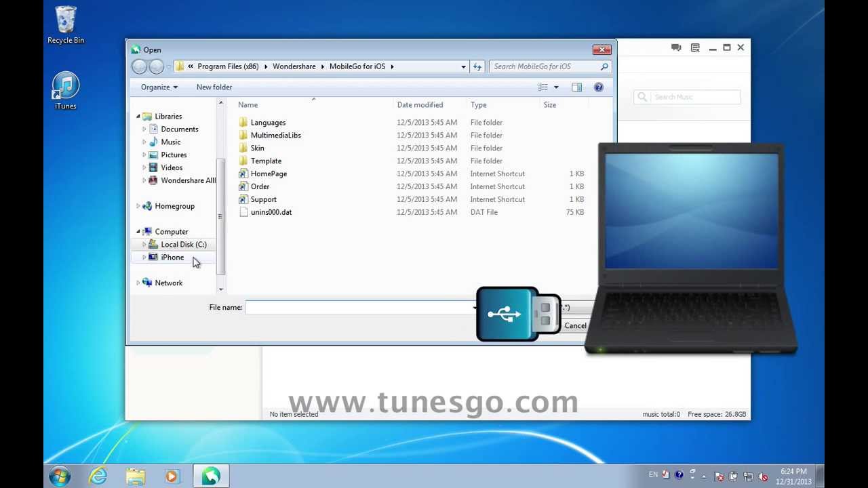The image size is (868, 488).
Task: Select Music in the navigation pane
Action: pos(170,142)
